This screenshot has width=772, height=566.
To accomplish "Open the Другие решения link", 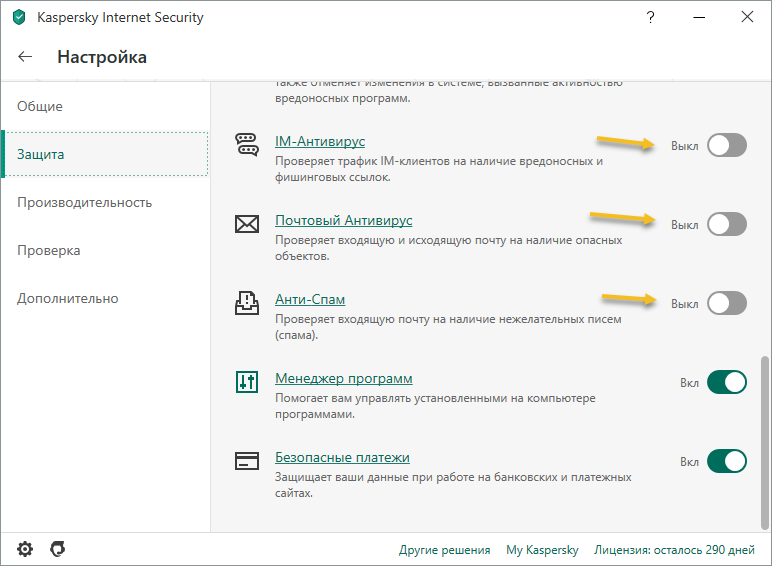I will 444,550.
